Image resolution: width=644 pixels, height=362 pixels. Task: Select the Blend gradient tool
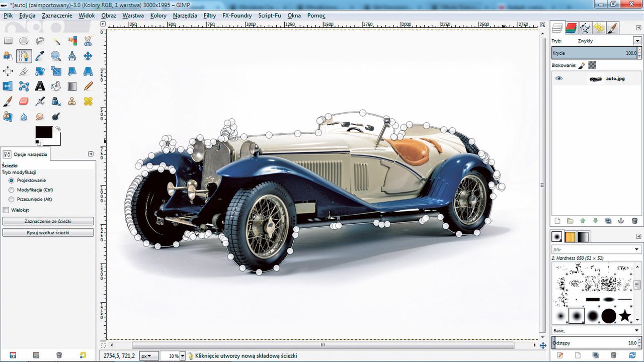click(72, 86)
